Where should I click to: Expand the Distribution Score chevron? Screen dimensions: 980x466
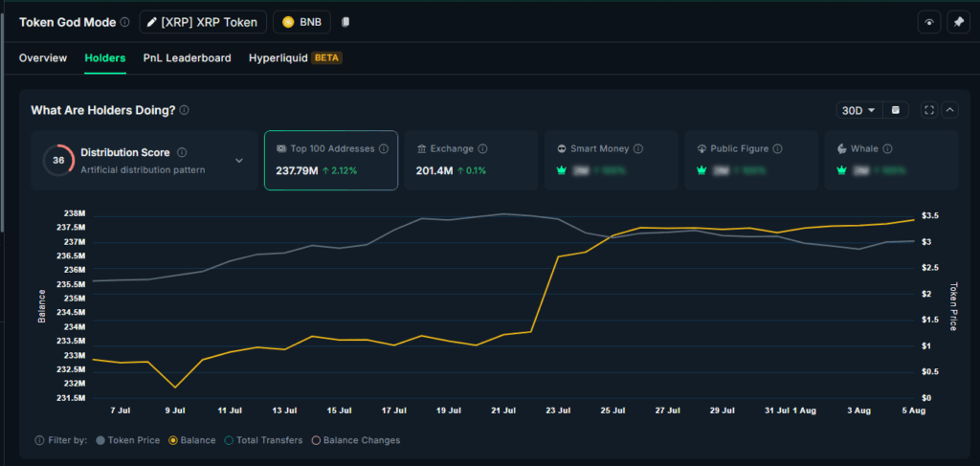(238, 161)
